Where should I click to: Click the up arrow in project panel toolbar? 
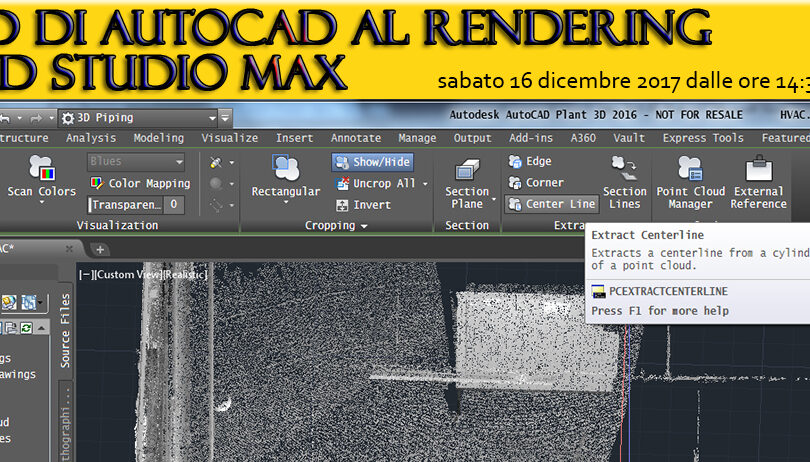coord(41,328)
